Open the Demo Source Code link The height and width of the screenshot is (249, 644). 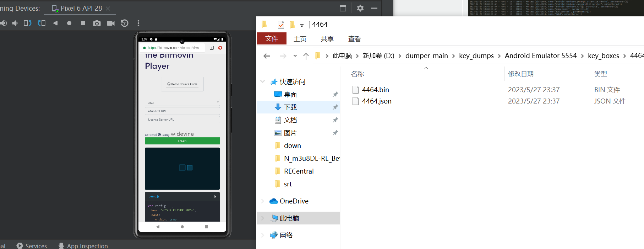coord(182,84)
